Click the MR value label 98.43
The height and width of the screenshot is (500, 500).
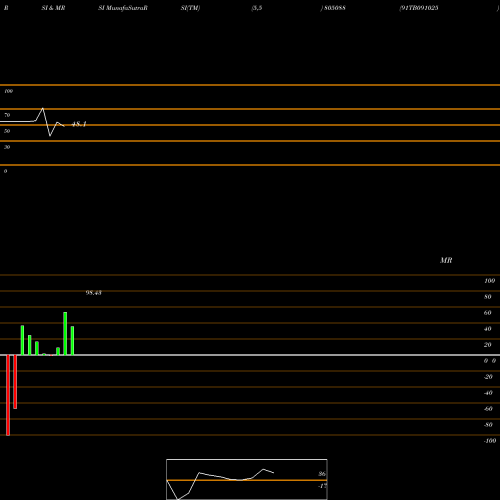click(x=94, y=293)
